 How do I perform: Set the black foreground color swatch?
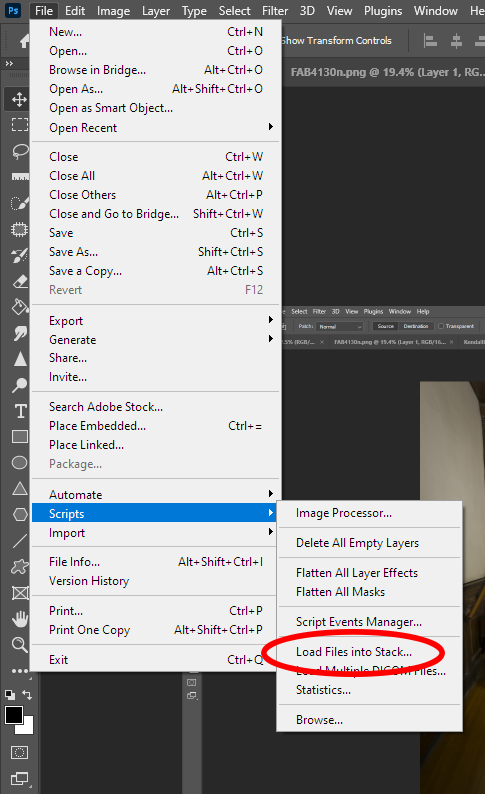14,715
